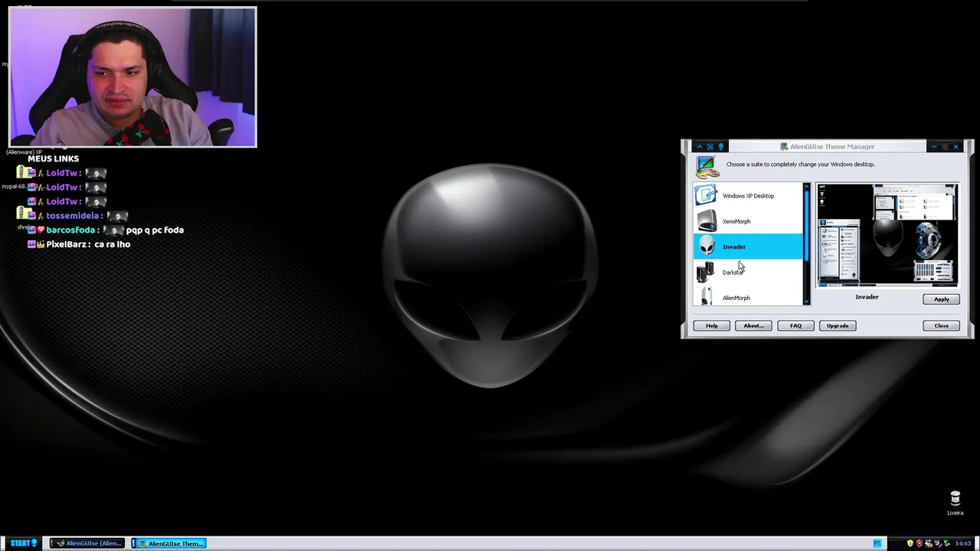Click the palette icon beside the suite instructions

[706, 166]
